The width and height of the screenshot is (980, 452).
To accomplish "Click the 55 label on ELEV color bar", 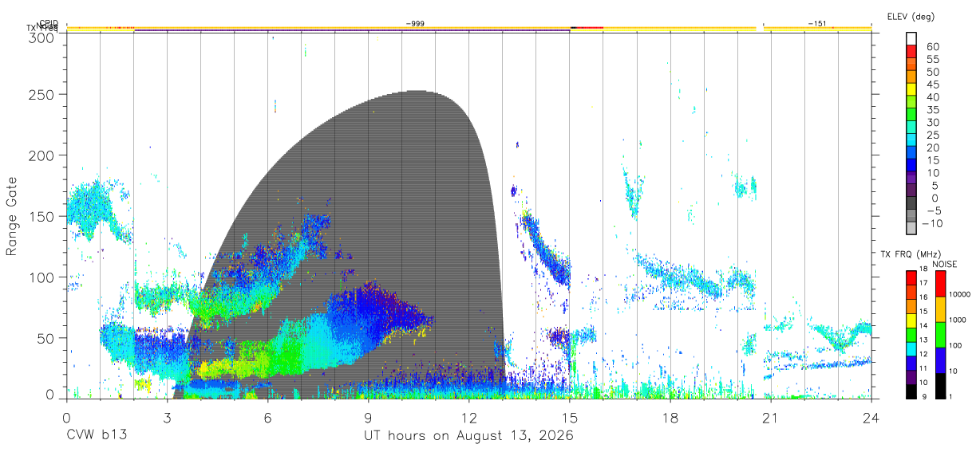I will click(x=932, y=59).
